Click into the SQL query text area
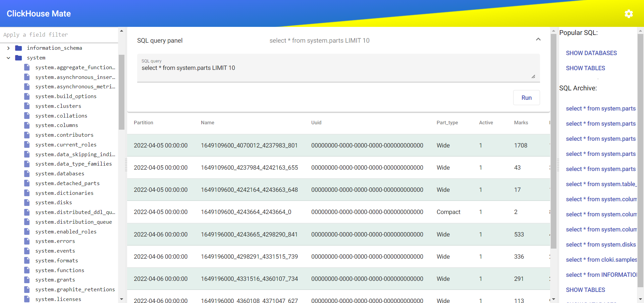The width and height of the screenshot is (644, 303). point(338,68)
